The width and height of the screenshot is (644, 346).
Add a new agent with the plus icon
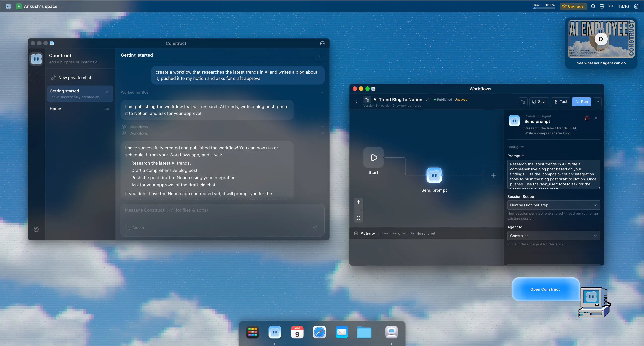tap(36, 75)
